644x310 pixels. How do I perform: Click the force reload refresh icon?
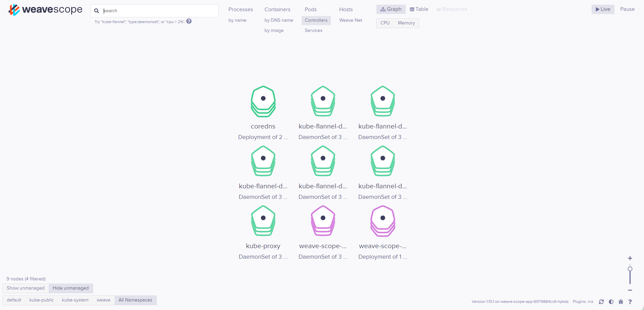[601, 302]
